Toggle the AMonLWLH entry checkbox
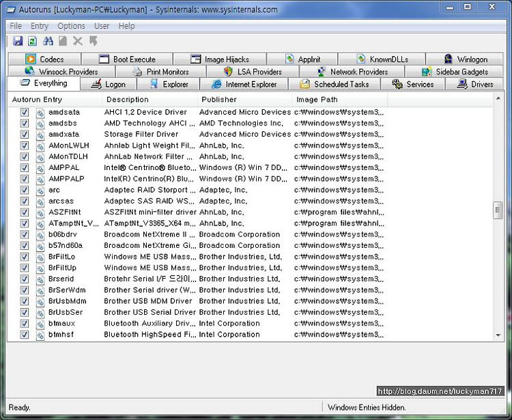Viewport: 512px width, 420px height. 24,145
